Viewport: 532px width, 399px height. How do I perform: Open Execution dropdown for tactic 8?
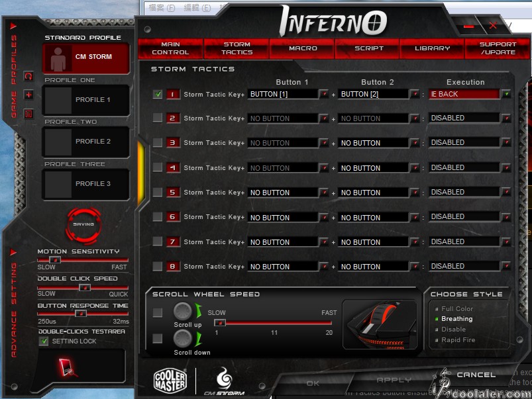click(506, 267)
